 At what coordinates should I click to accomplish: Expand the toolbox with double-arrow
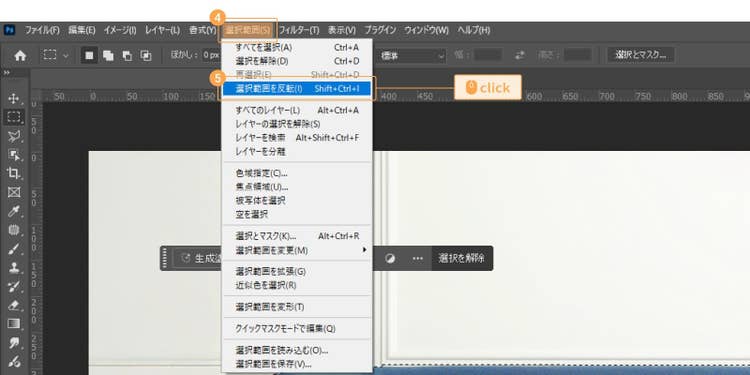point(6,73)
